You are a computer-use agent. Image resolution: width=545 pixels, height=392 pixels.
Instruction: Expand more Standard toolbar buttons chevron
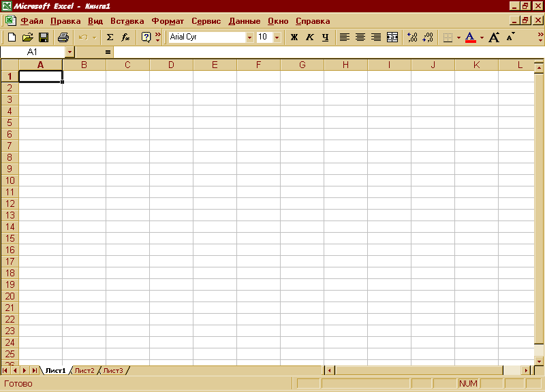click(x=158, y=37)
